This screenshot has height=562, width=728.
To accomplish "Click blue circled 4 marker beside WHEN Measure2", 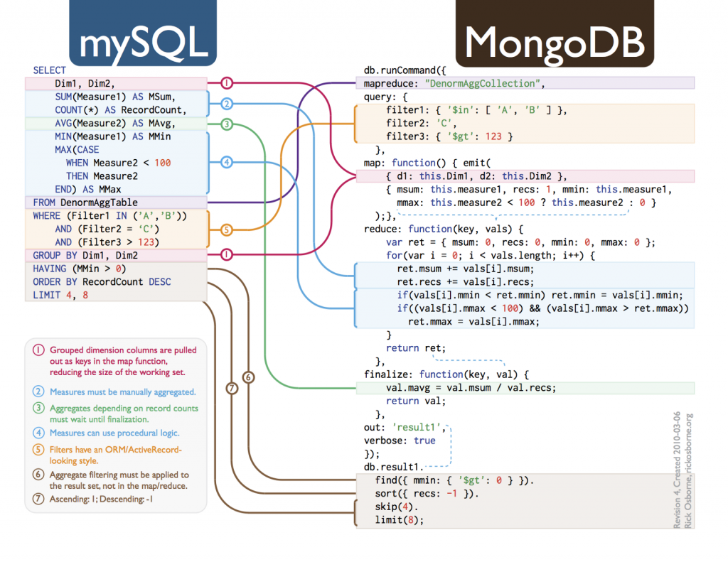I will 226,162.
